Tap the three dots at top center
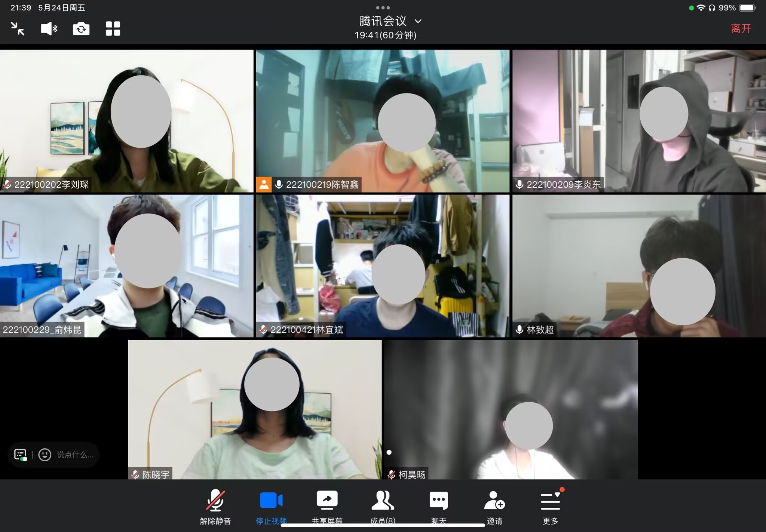 click(x=383, y=7)
